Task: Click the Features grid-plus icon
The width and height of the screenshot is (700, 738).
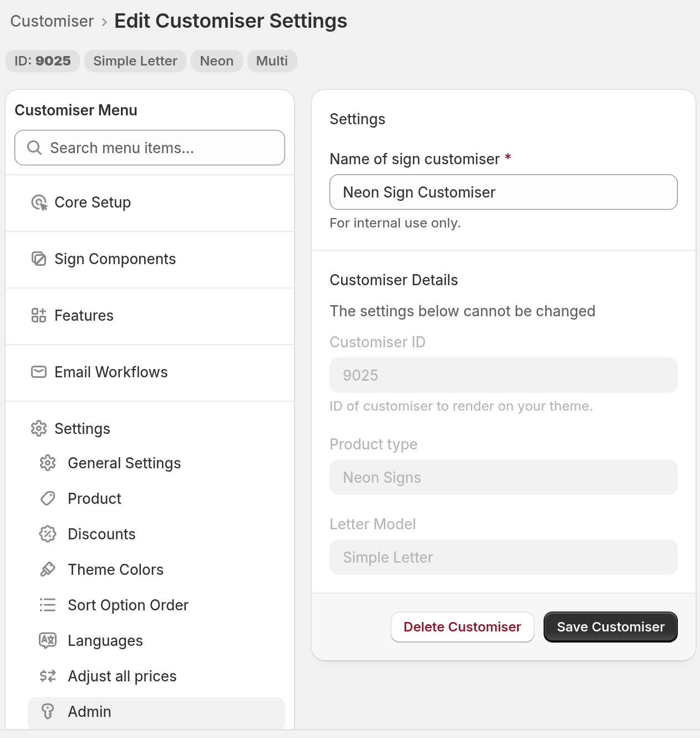Action: [x=39, y=316]
